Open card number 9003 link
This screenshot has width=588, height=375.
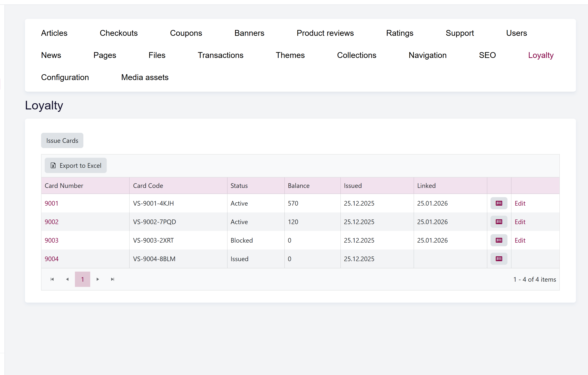[52, 240]
